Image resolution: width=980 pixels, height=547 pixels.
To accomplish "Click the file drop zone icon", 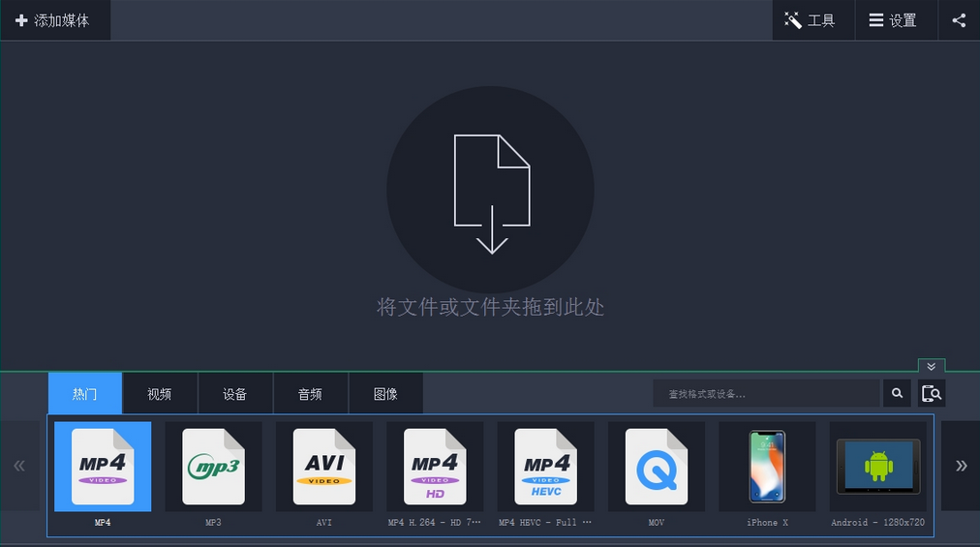I will point(491,190).
